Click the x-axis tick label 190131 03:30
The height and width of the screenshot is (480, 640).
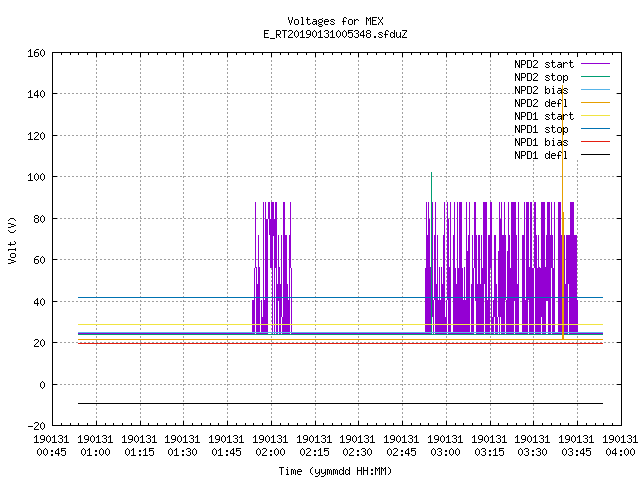(x=532, y=446)
